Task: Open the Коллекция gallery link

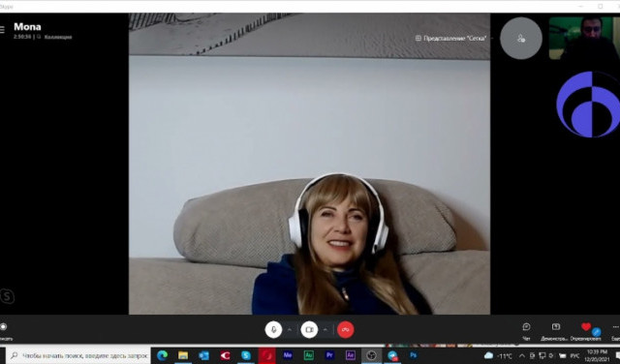Action: pos(58,37)
